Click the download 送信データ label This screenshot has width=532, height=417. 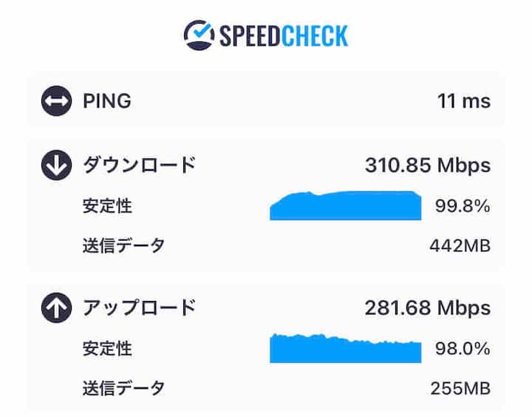123,246
